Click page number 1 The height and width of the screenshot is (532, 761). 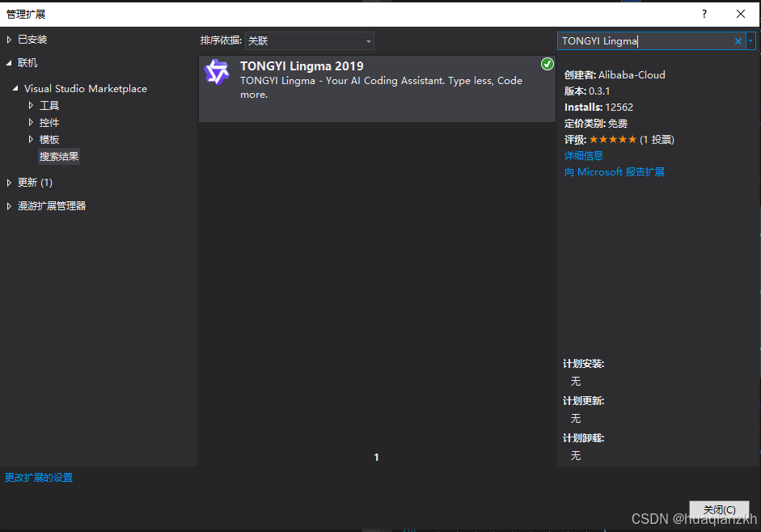tap(376, 458)
